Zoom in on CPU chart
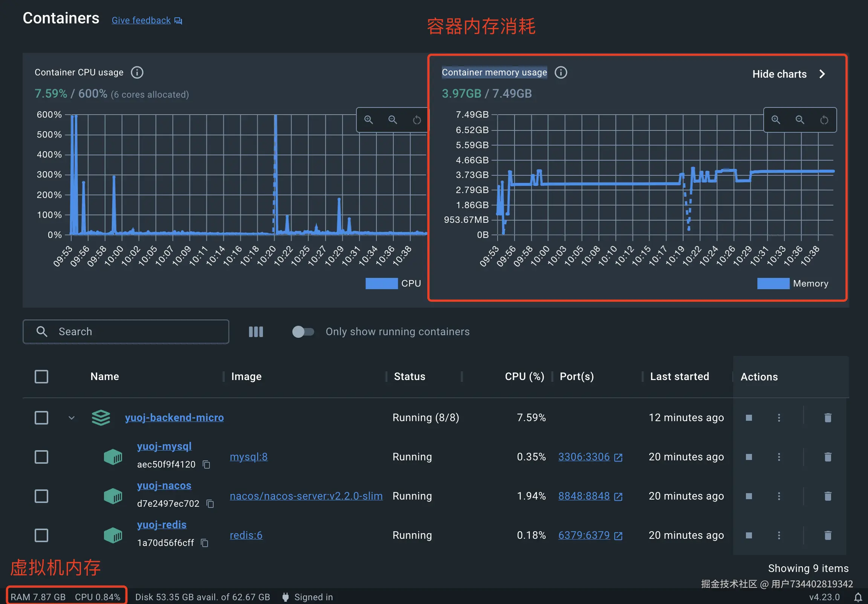Image resolution: width=868 pixels, height=604 pixels. [x=368, y=120]
